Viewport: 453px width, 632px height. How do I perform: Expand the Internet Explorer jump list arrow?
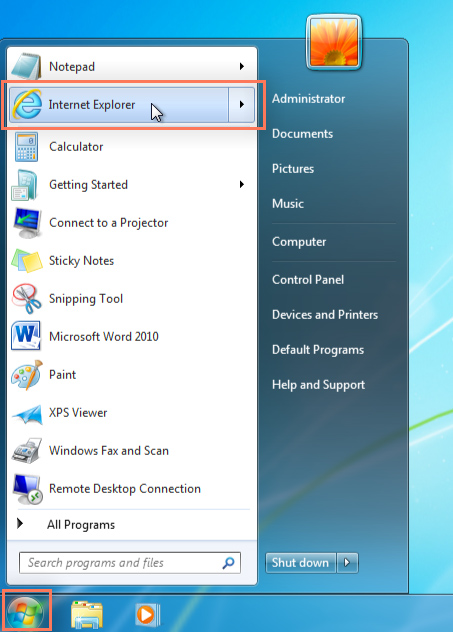click(x=241, y=104)
